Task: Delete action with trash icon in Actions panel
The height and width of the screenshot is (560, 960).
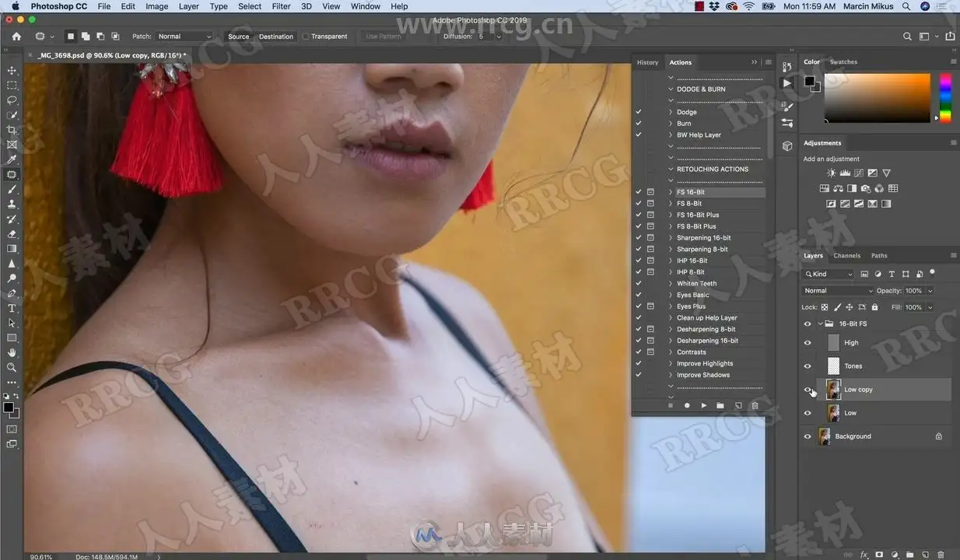Action: [754, 405]
